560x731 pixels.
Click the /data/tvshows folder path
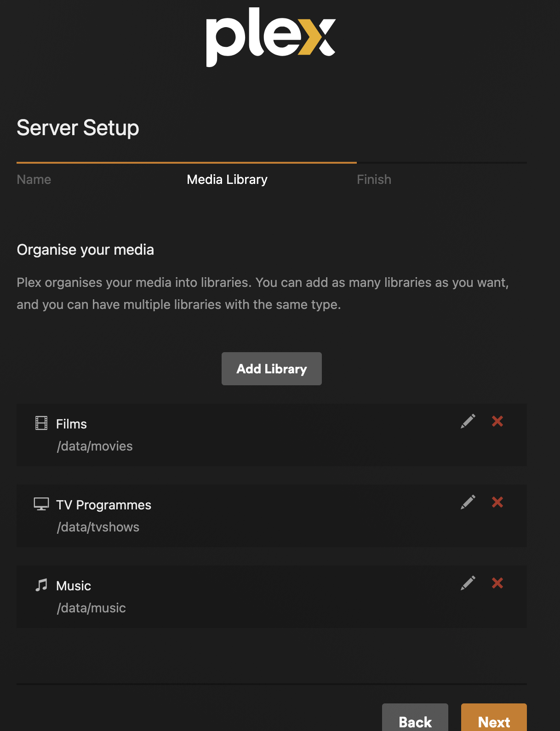98,527
